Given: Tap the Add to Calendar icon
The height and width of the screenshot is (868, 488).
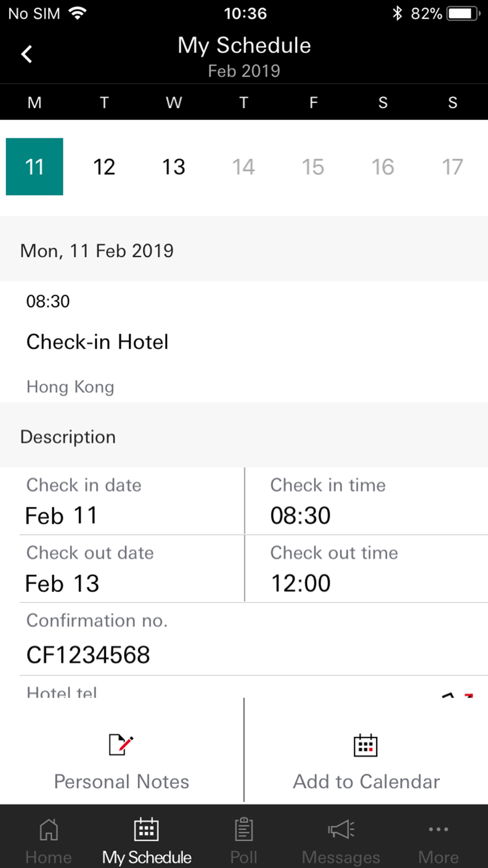Looking at the screenshot, I should [366, 745].
